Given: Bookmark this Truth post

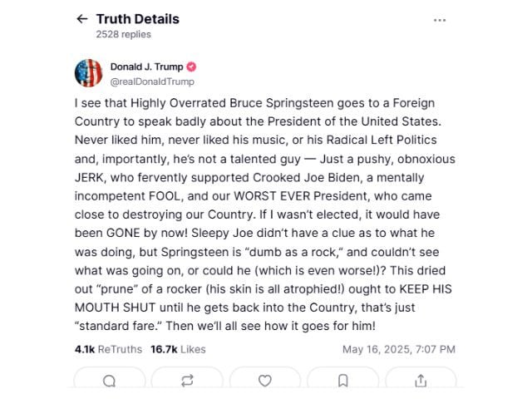Looking at the screenshot, I should coord(343,381).
